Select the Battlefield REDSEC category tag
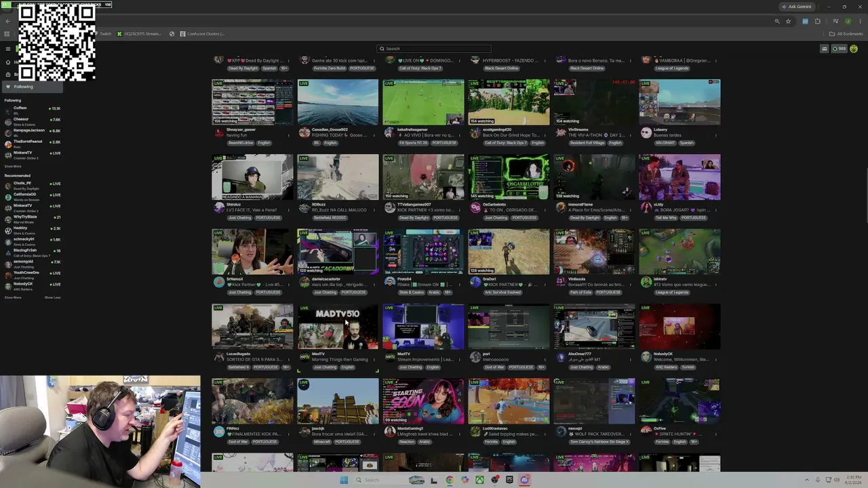 tap(330, 218)
